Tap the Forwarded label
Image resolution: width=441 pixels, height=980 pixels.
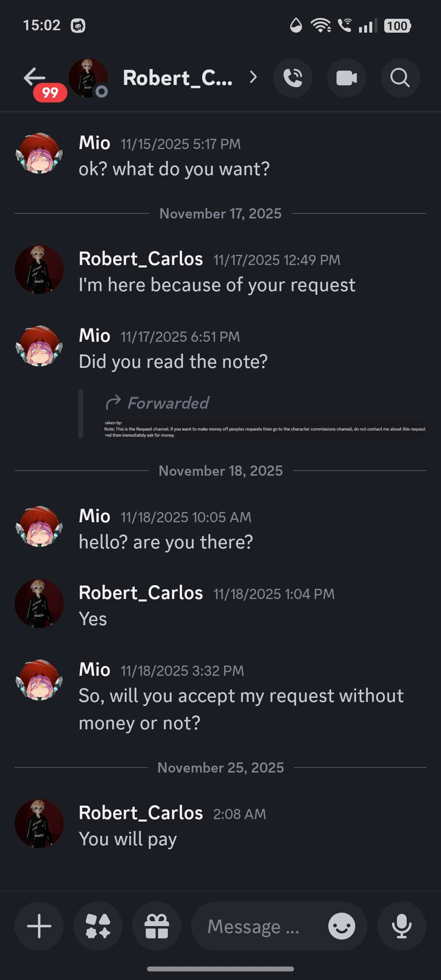[x=168, y=403]
